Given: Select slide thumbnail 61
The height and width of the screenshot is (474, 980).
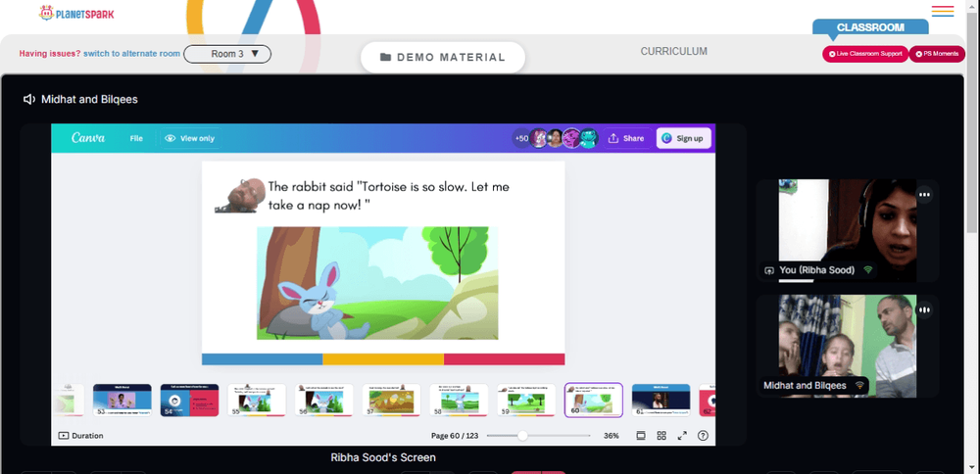Looking at the screenshot, I should pyautogui.click(x=661, y=400).
